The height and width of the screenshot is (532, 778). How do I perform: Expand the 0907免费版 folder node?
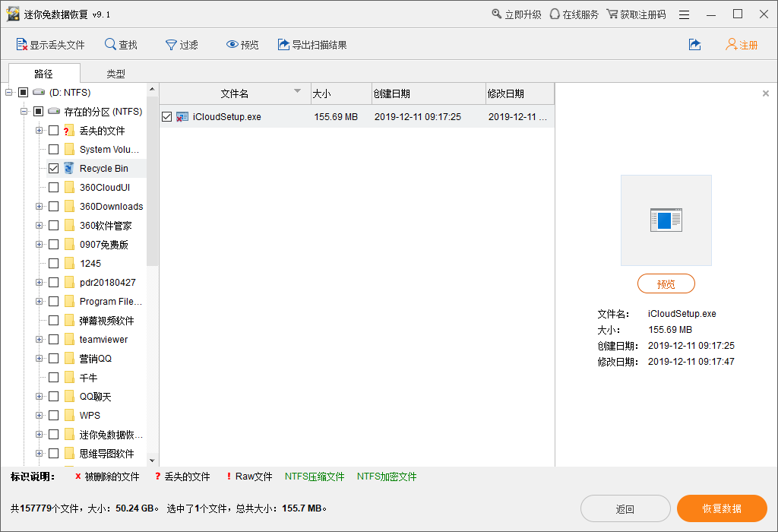click(x=39, y=244)
